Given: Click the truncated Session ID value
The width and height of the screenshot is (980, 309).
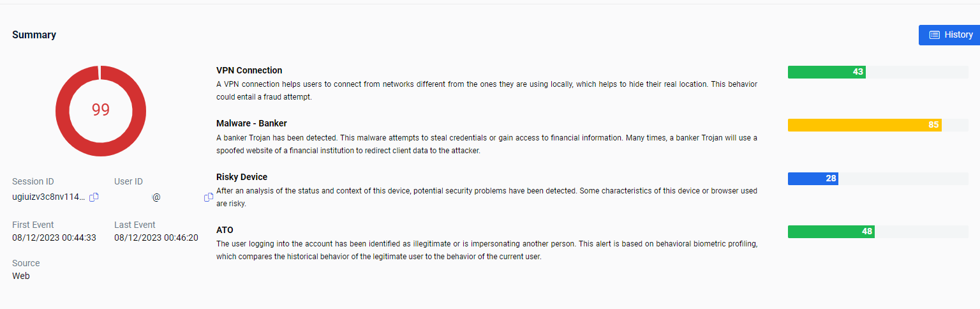Looking at the screenshot, I should pyautogui.click(x=48, y=197).
